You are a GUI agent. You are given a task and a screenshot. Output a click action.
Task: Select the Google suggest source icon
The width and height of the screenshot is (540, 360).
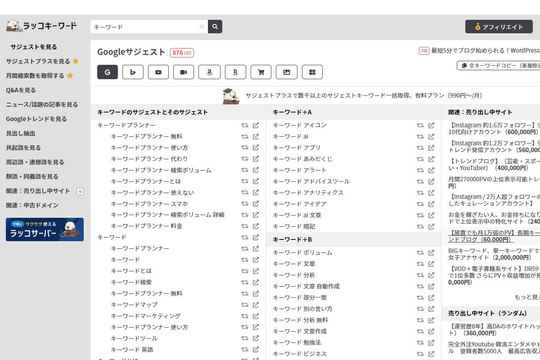(x=107, y=72)
